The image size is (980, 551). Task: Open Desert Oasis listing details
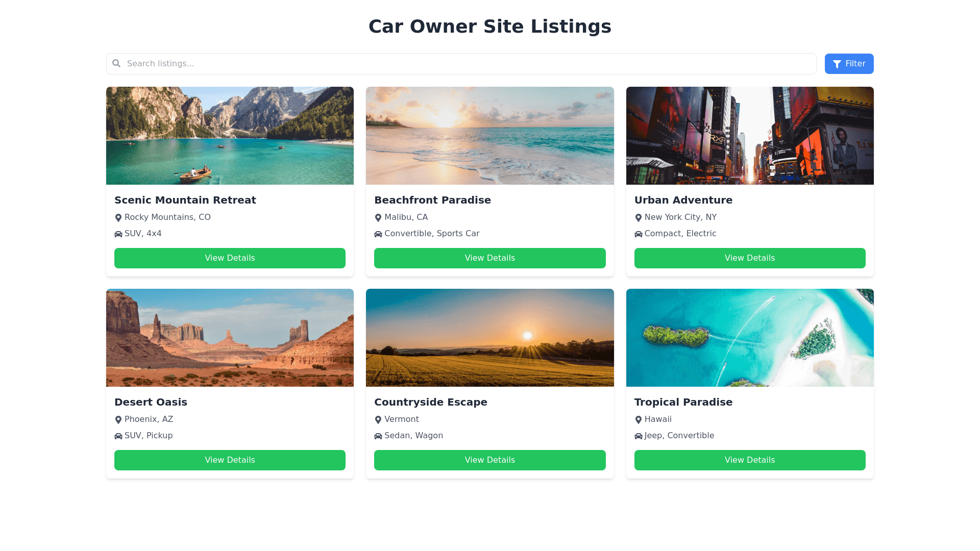tap(230, 460)
